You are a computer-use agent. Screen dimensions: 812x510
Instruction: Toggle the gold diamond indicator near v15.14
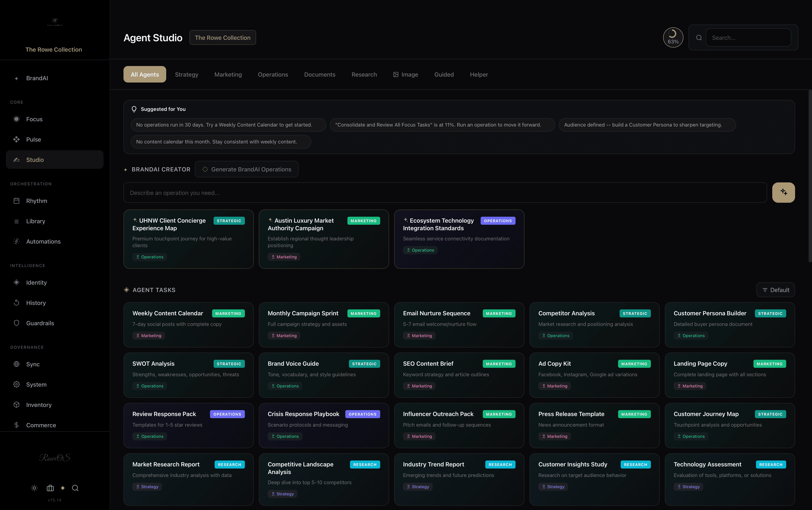63,488
